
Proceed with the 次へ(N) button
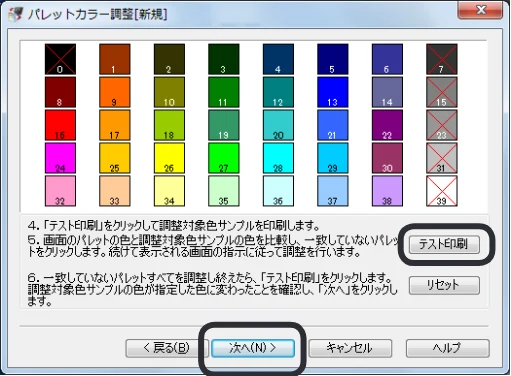point(253,348)
